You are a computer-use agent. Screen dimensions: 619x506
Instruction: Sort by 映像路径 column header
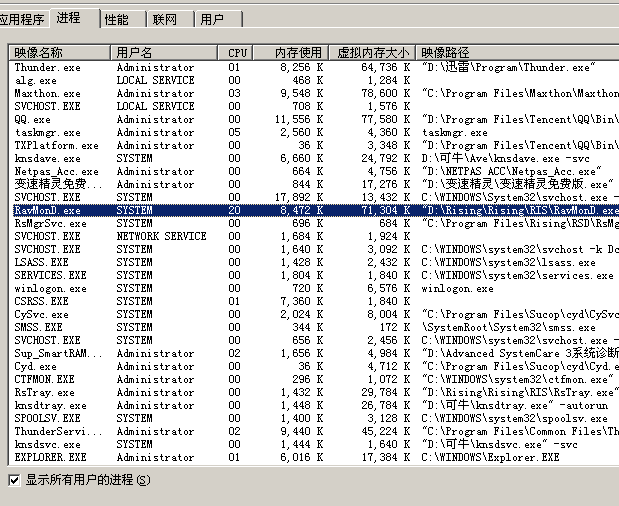pos(517,52)
